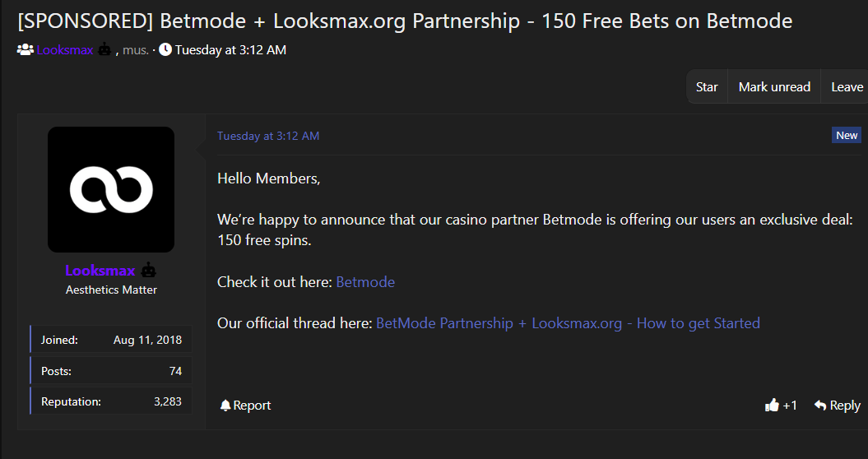Open the BetMode Partnership How to get Started thread
This screenshot has width=868, height=459.
(568, 323)
